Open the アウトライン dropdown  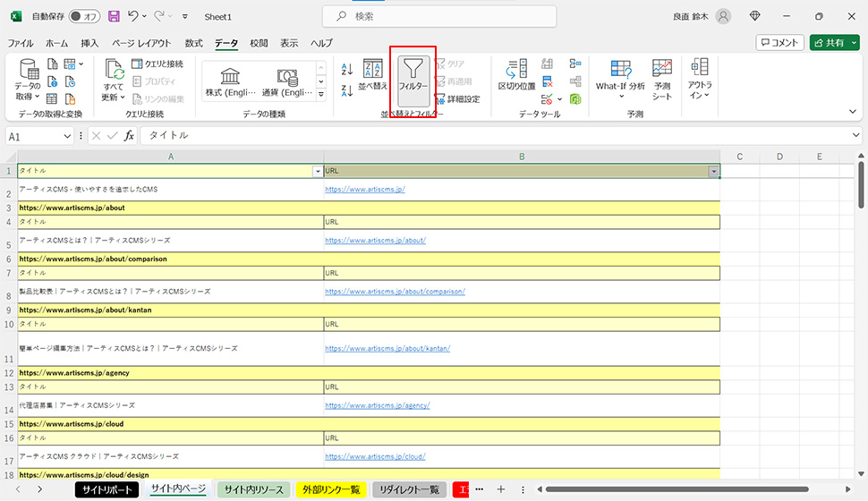700,79
